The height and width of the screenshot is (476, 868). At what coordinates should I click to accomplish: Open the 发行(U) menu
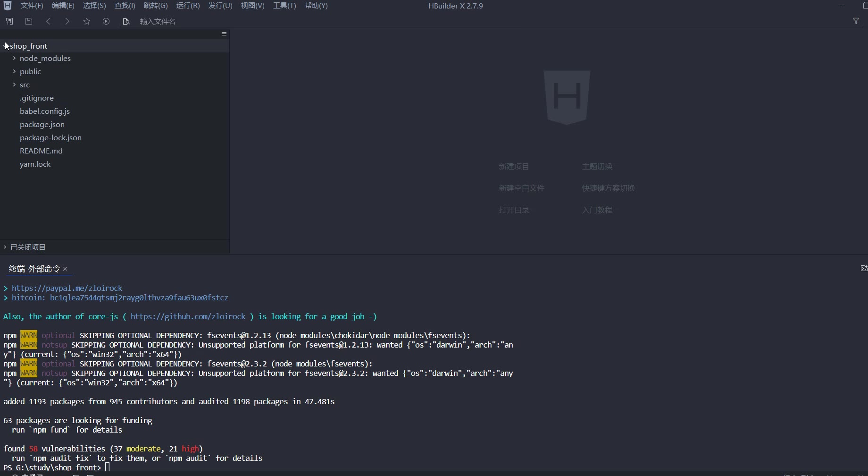coord(220,6)
